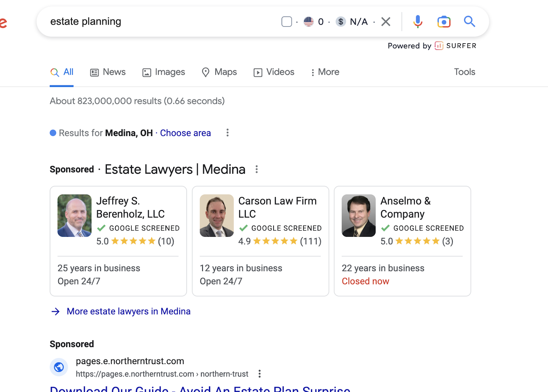Image resolution: width=548 pixels, height=392 pixels.
Task: Click Google Screened checkmark for Anselmo & Company
Action: point(385,228)
